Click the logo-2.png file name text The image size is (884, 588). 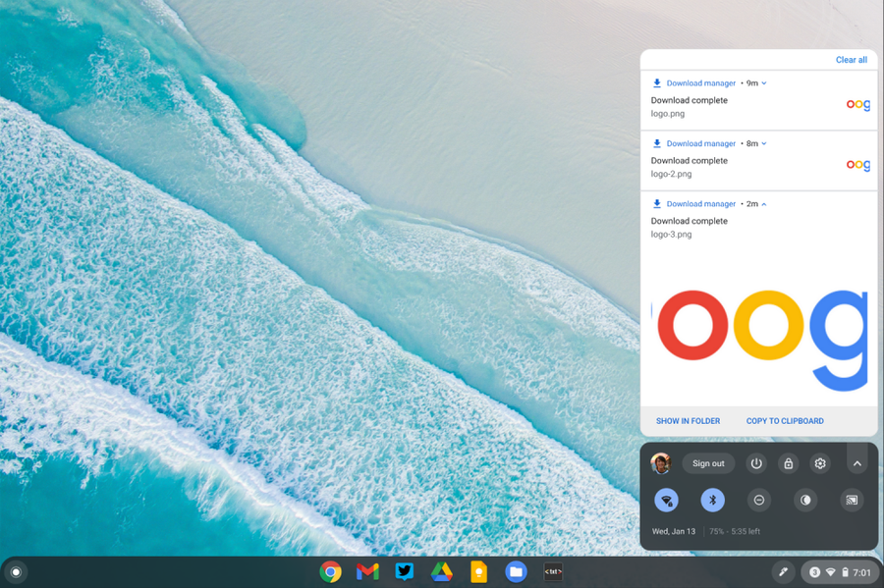(671, 174)
